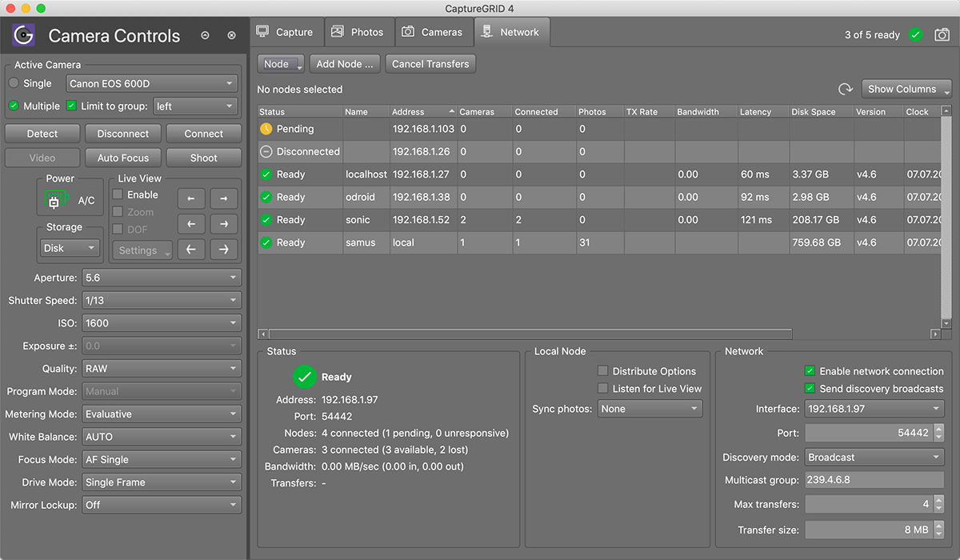
Task: Toggle the Limit to group checkbox
Action: 72,106
